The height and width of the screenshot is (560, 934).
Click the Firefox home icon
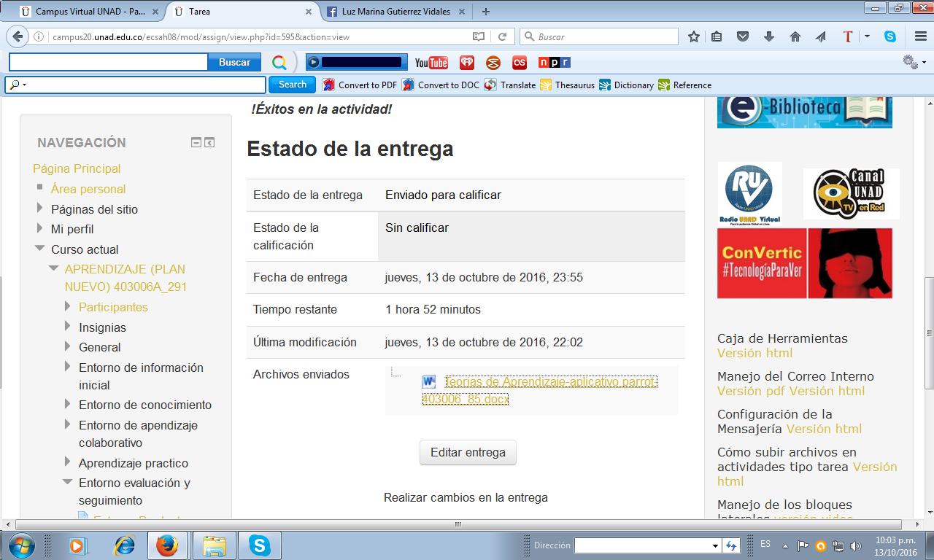(x=795, y=36)
